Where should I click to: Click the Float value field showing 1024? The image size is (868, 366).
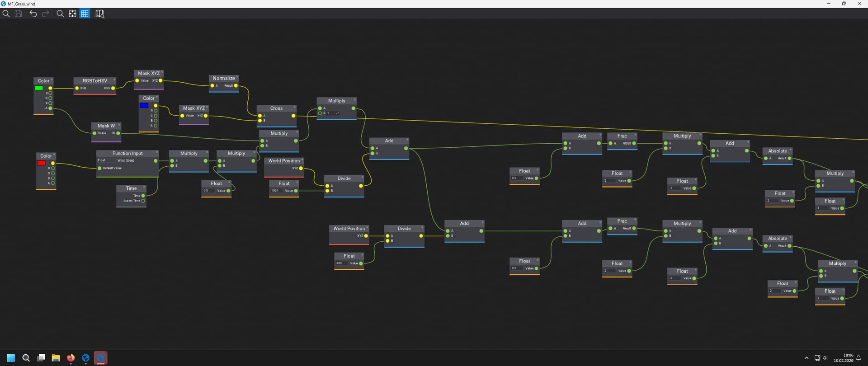276,191
